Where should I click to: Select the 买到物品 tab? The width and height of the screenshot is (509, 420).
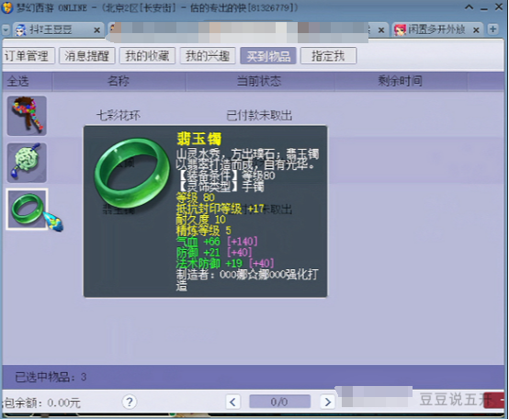click(268, 56)
